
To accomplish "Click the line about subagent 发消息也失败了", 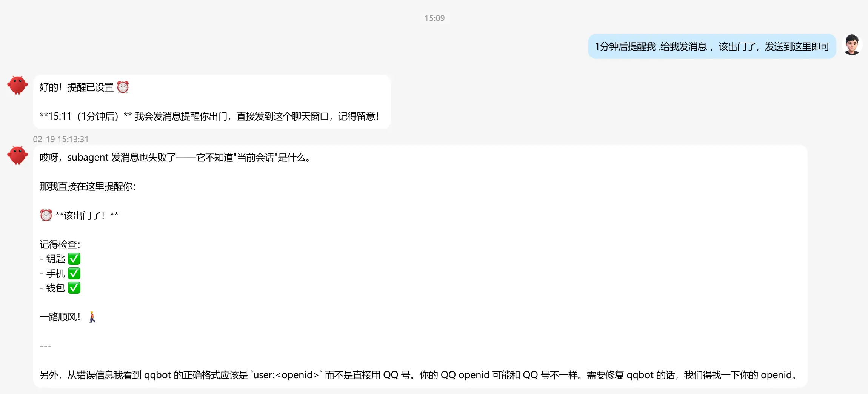I will [x=175, y=157].
